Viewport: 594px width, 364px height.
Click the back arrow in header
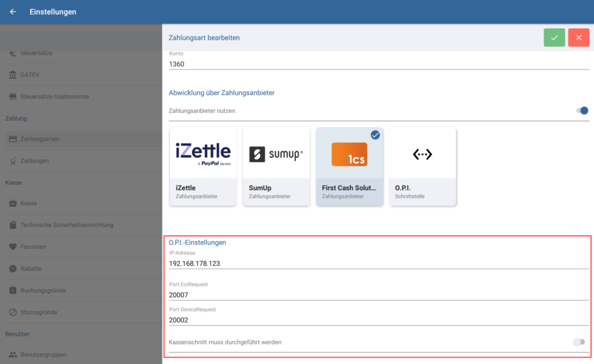(13, 12)
